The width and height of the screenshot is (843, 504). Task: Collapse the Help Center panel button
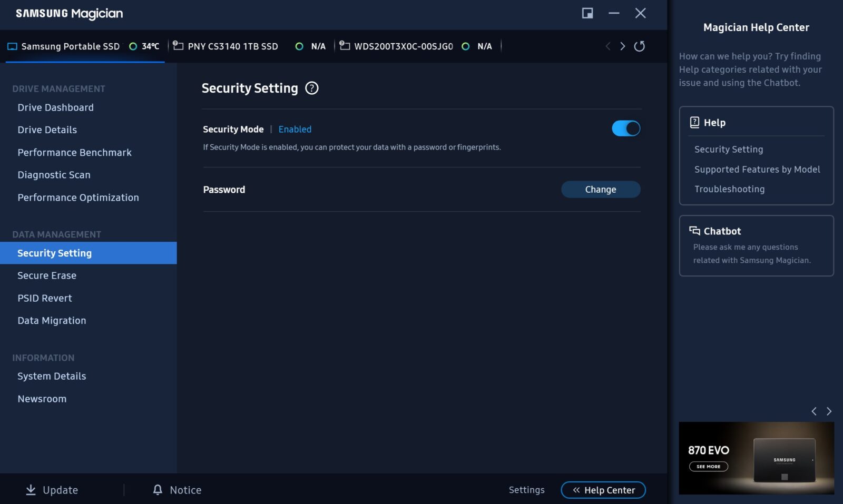pyautogui.click(x=603, y=490)
